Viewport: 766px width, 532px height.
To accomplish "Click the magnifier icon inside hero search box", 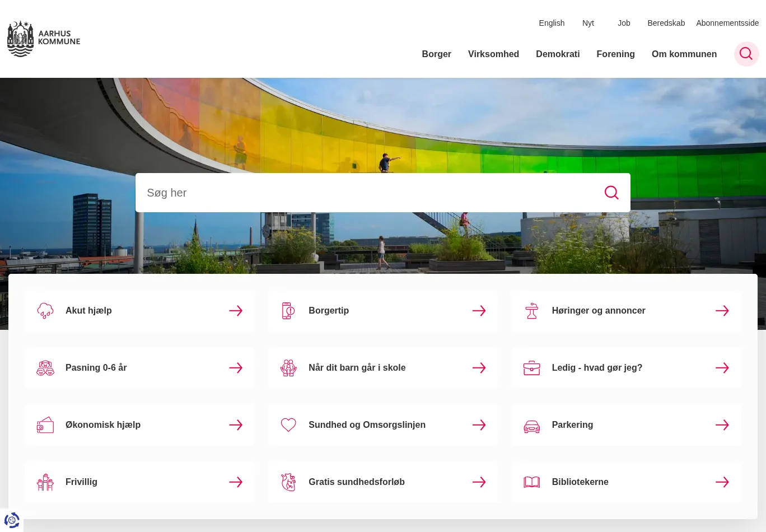I will tap(611, 193).
